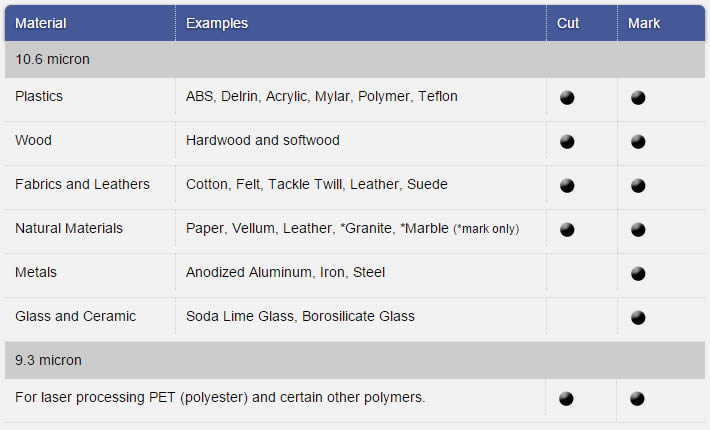
Task: Click Cut dot for Fabrics and Leathers
Action: click(x=567, y=186)
